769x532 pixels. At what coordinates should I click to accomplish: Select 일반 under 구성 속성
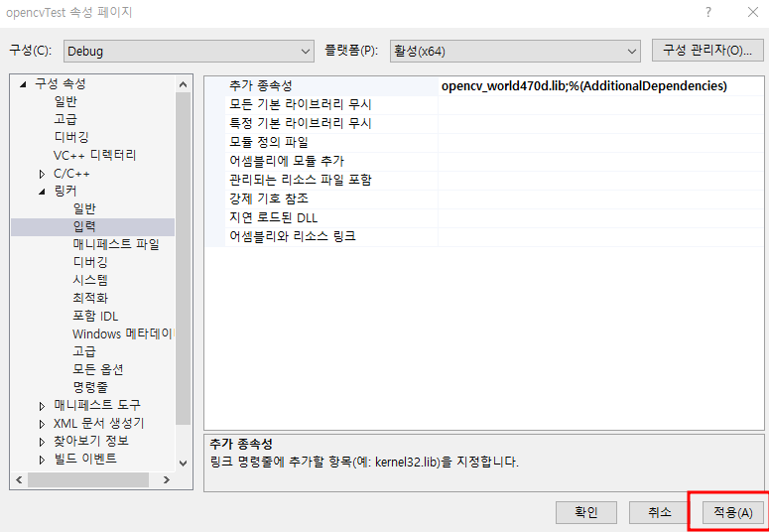(x=65, y=102)
